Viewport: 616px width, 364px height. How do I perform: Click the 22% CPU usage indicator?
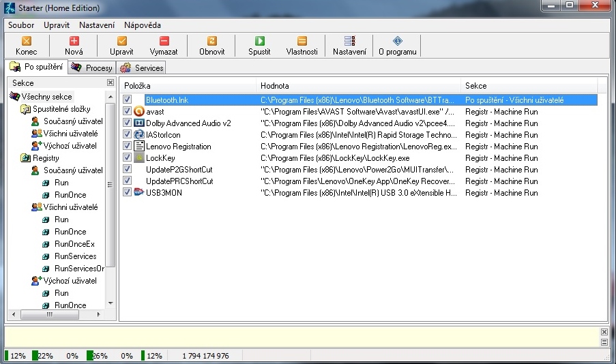click(42, 356)
